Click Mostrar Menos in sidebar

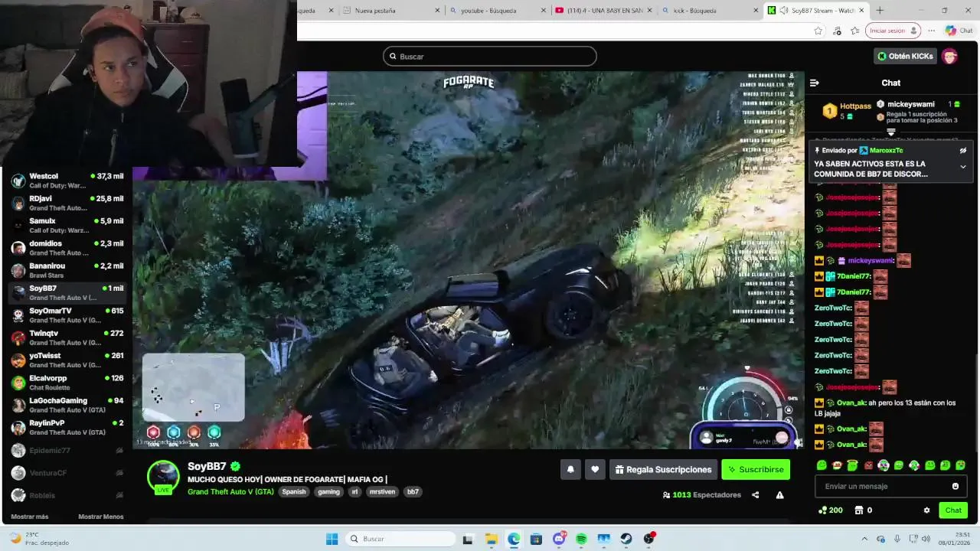point(100,517)
